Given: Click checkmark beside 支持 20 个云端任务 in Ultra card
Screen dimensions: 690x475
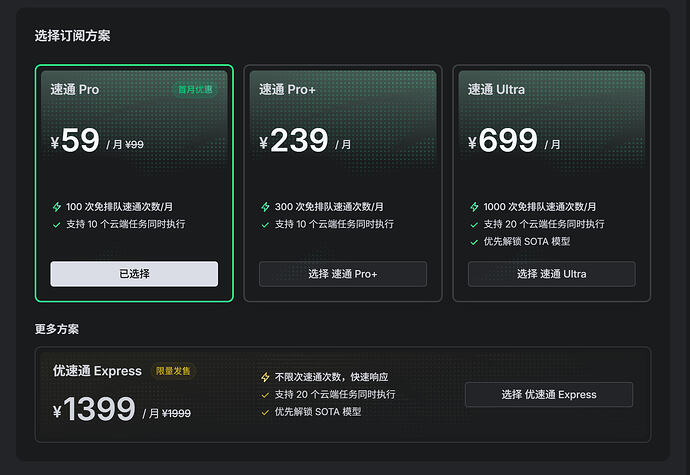Looking at the screenshot, I should [474, 225].
